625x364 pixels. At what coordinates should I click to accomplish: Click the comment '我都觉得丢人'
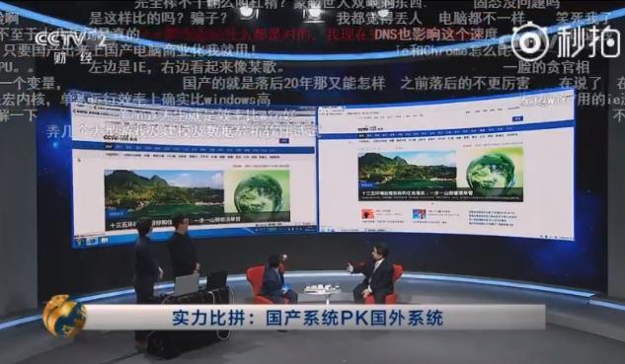[379, 19]
